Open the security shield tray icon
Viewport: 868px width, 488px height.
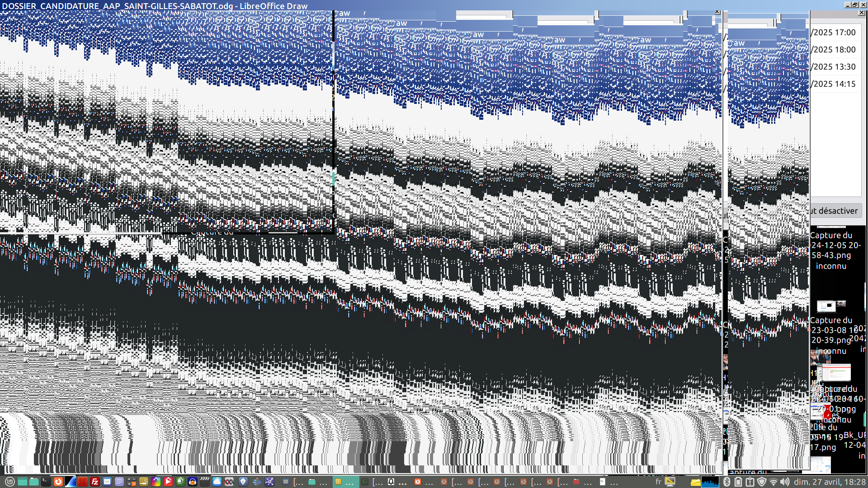762,482
